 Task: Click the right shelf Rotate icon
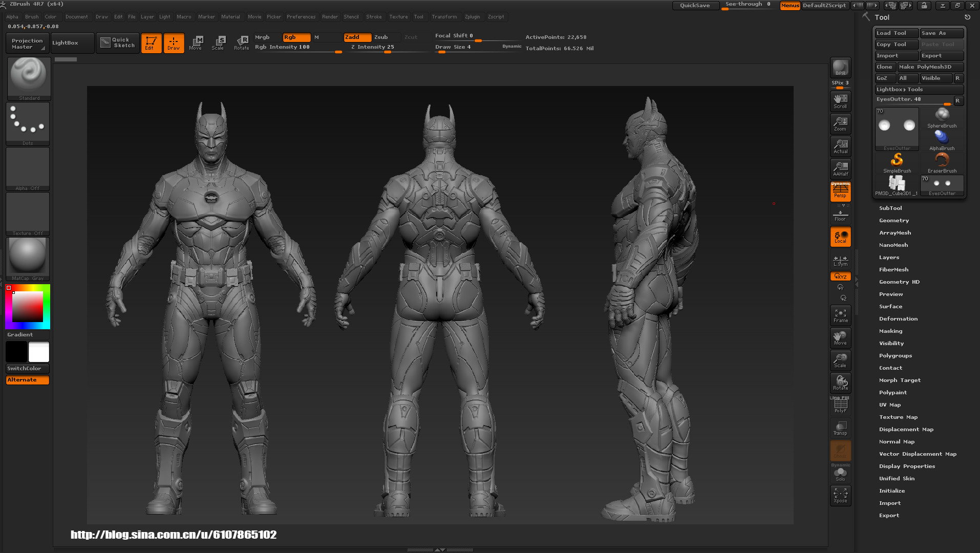click(840, 383)
